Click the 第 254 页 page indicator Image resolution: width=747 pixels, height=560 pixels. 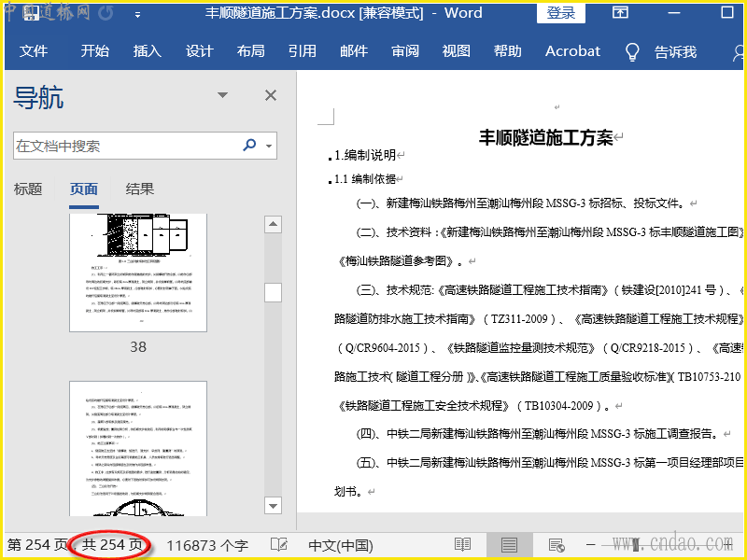click(37, 545)
